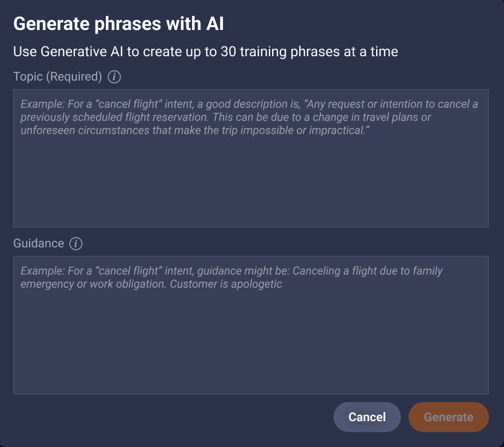Click the Topic placeholder starting "Example: For a"
The width and height of the screenshot is (504, 447).
pos(249,117)
